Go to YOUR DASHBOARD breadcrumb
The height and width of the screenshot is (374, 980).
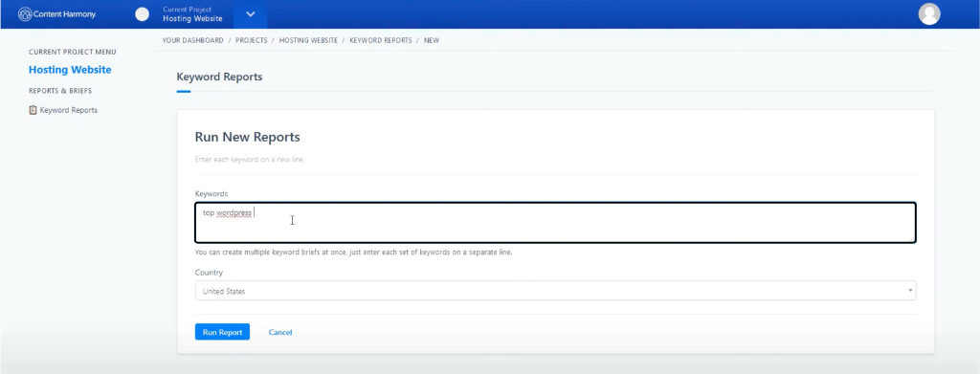(x=192, y=40)
